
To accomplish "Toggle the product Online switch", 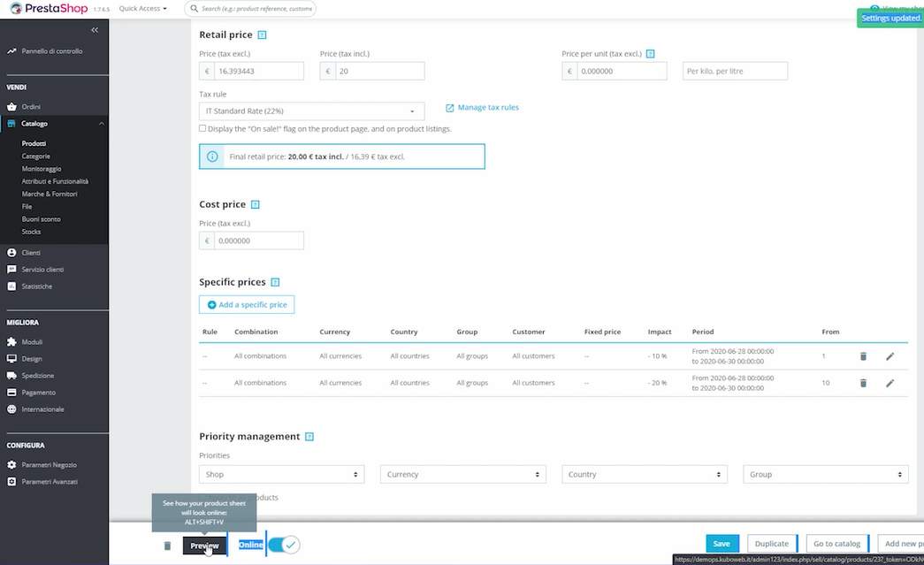I will [x=283, y=545].
